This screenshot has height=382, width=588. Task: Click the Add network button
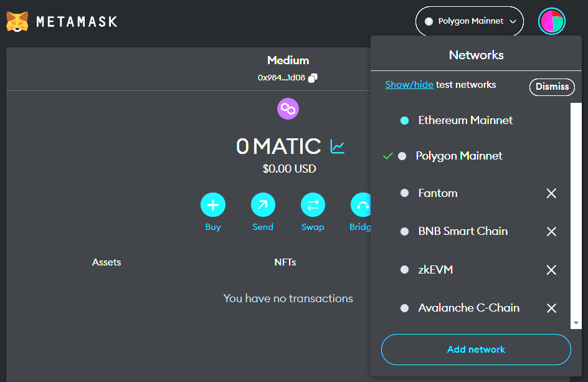click(476, 350)
